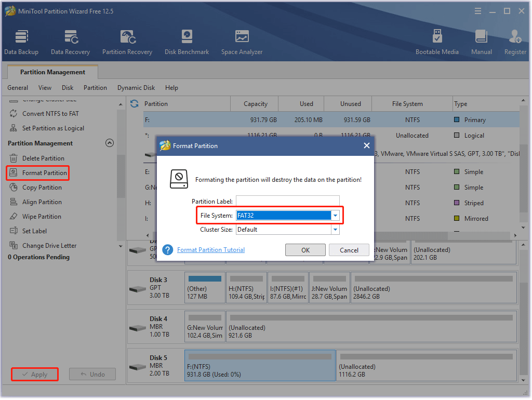The height and width of the screenshot is (400, 532).
Task: Switch to the Partition Management tab
Action: (x=52, y=72)
